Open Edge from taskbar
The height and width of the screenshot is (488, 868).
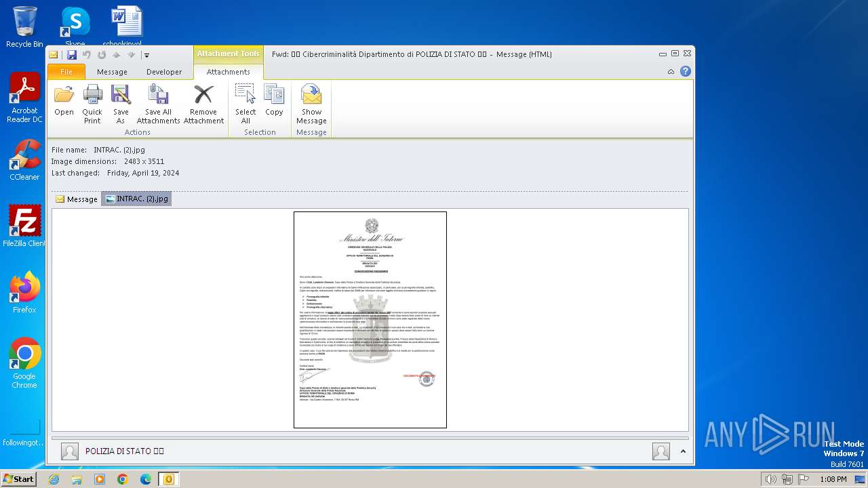coord(146,479)
